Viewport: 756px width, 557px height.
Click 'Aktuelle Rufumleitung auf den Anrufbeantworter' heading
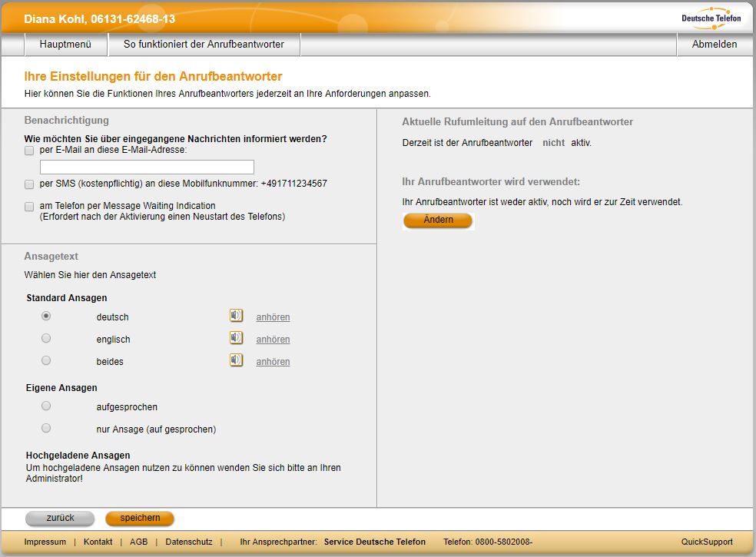(x=517, y=122)
